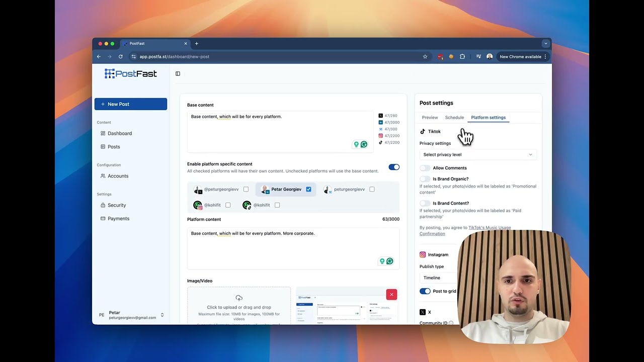This screenshot has height=362, width=644.
Task: Click the New Chrome available button
Action: coord(523,57)
